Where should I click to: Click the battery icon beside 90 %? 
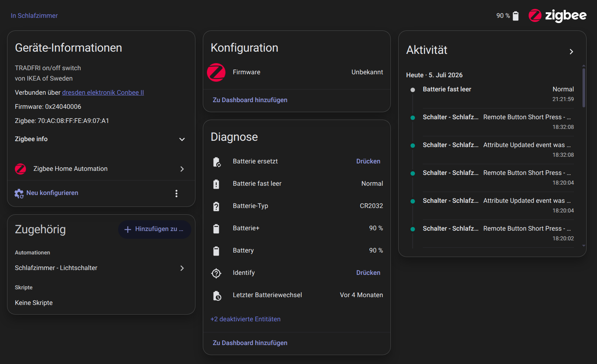pyautogui.click(x=516, y=16)
